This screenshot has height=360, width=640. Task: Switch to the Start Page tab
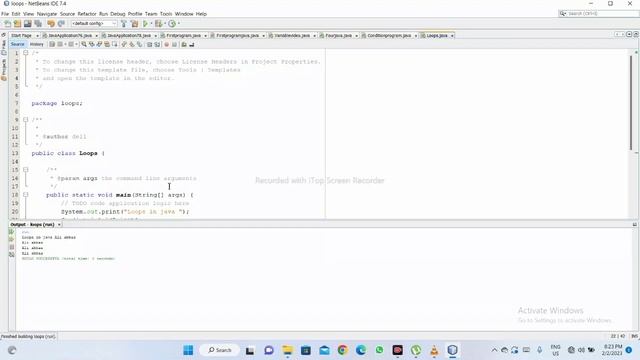(21, 36)
